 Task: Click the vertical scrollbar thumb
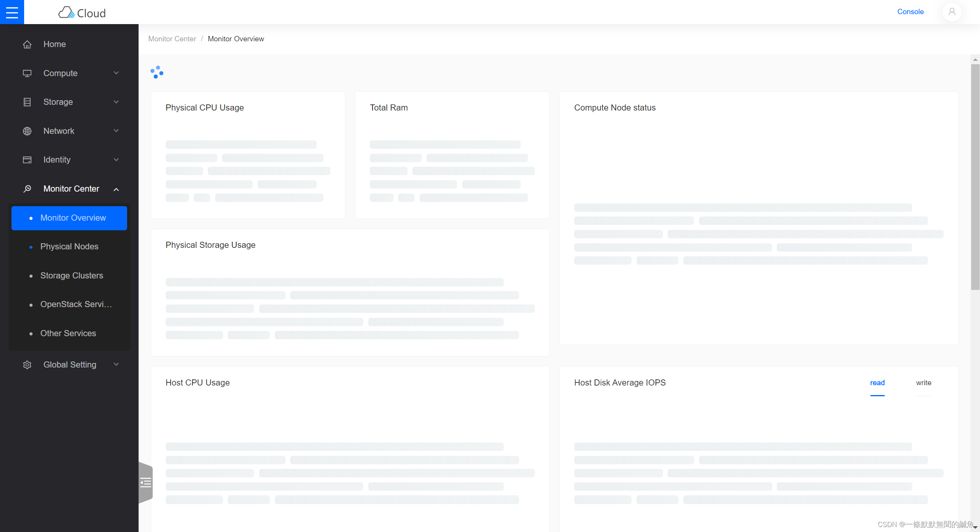click(975, 176)
